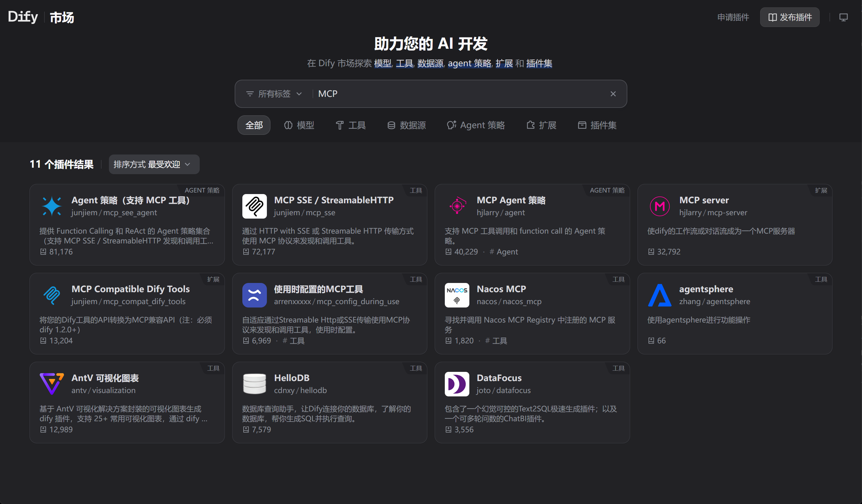Click the # 工具 tag on Nacos MCP card
Screen dimensions: 862x504
(x=496, y=341)
